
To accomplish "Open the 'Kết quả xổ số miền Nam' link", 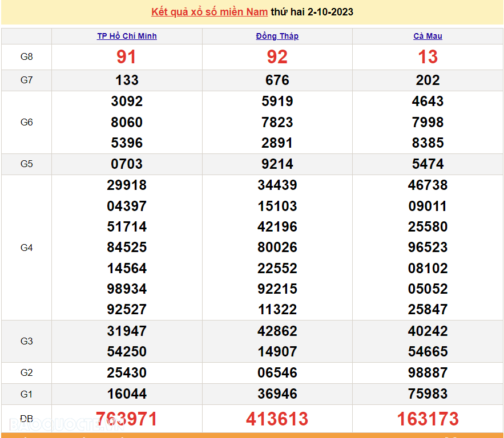I will (x=209, y=12).
